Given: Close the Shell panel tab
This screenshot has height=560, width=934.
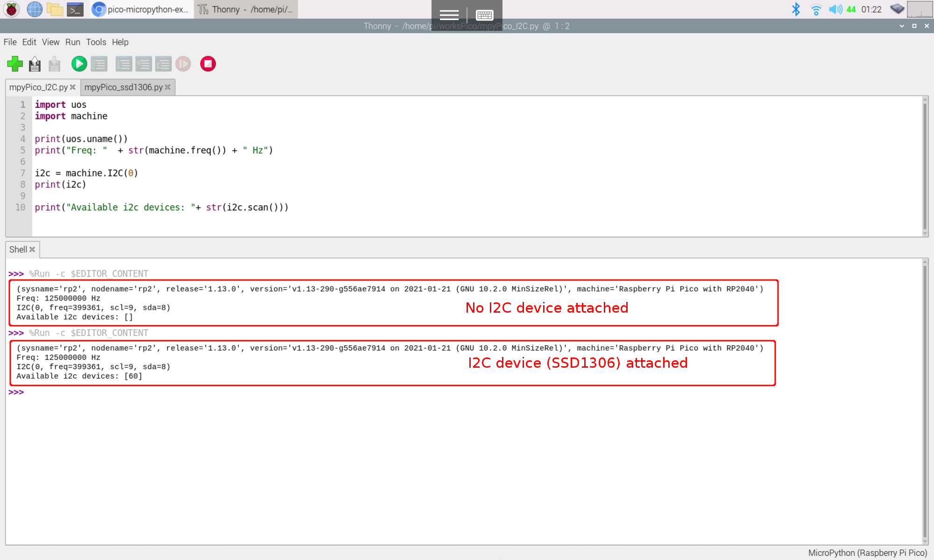Looking at the screenshot, I should point(32,250).
